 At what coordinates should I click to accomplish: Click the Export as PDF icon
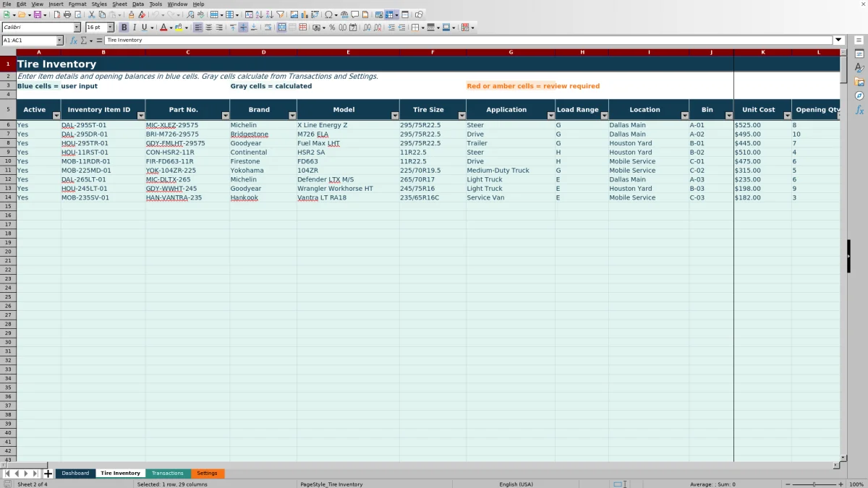tap(56, 14)
